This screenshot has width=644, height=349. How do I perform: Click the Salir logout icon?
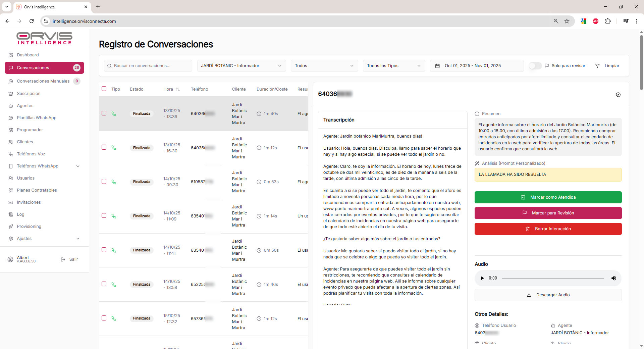click(x=63, y=259)
